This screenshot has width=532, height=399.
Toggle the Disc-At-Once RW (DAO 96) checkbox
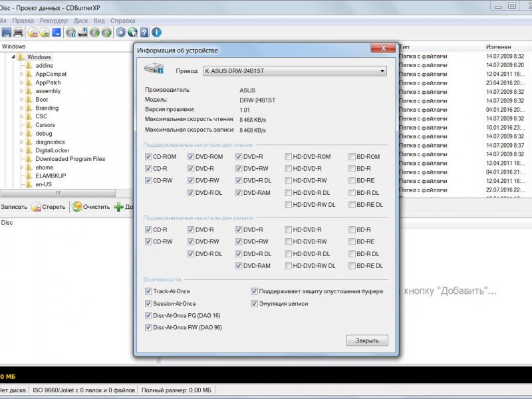click(148, 327)
